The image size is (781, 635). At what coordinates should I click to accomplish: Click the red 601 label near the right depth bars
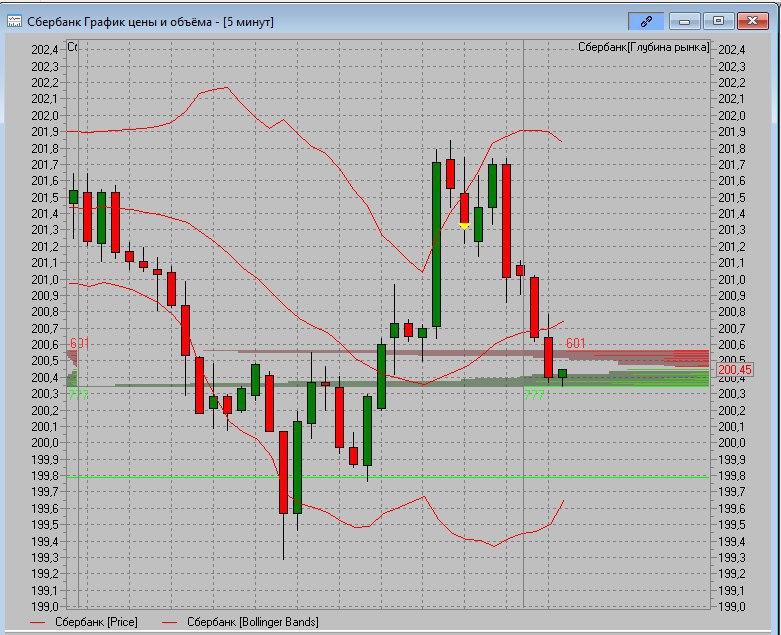[x=575, y=343]
